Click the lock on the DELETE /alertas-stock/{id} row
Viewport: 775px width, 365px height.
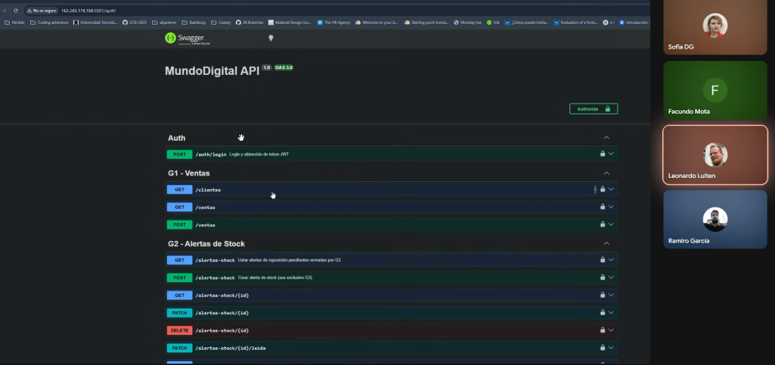pyautogui.click(x=603, y=330)
